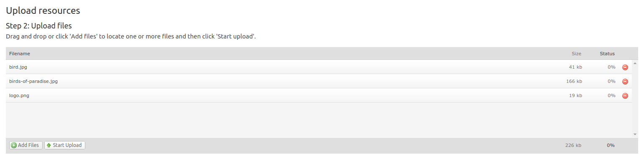Click the Status column header

point(607,54)
